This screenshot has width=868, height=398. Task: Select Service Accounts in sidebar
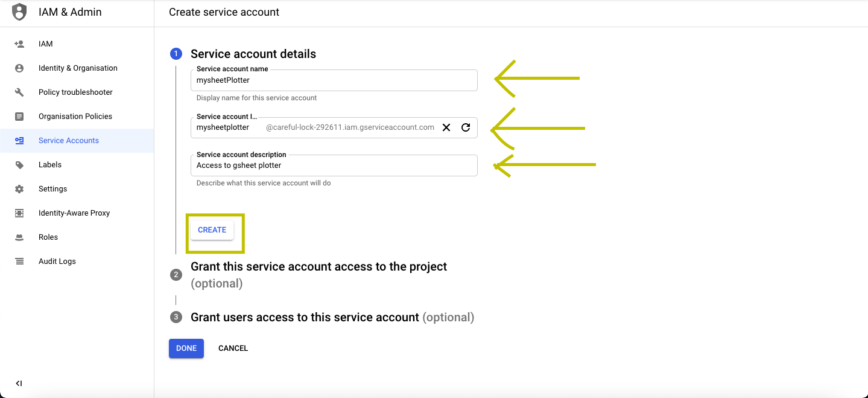[77, 141]
